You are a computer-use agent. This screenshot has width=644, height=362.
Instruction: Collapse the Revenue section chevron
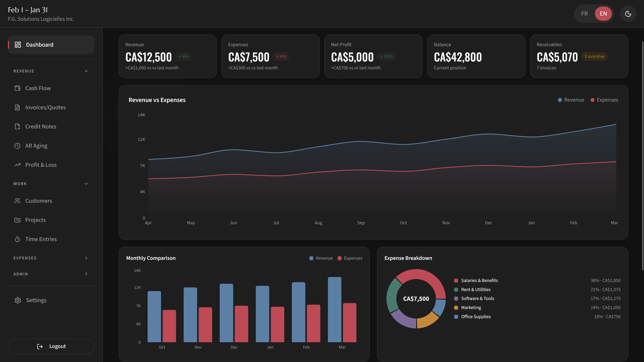coord(86,71)
